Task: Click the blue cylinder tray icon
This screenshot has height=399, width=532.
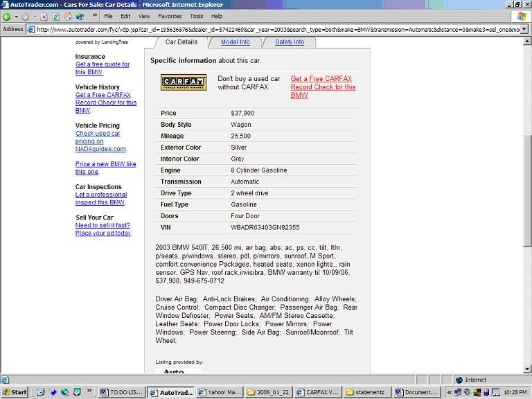Action: pyautogui.click(x=486, y=392)
